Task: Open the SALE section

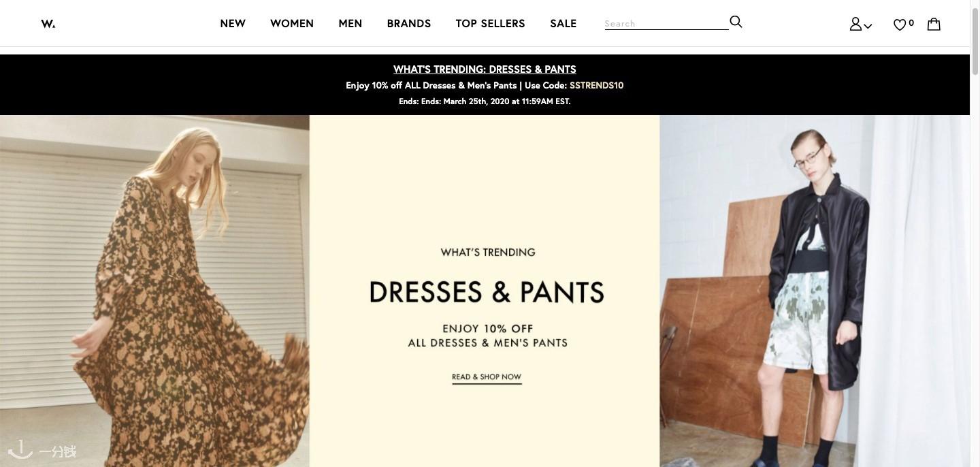Action: point(563,23)
